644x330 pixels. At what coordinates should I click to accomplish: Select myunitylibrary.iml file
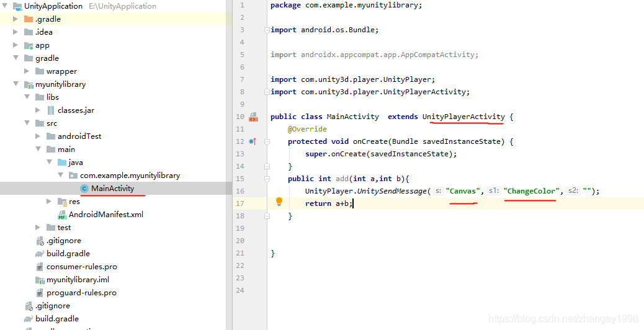click(78, 280)
